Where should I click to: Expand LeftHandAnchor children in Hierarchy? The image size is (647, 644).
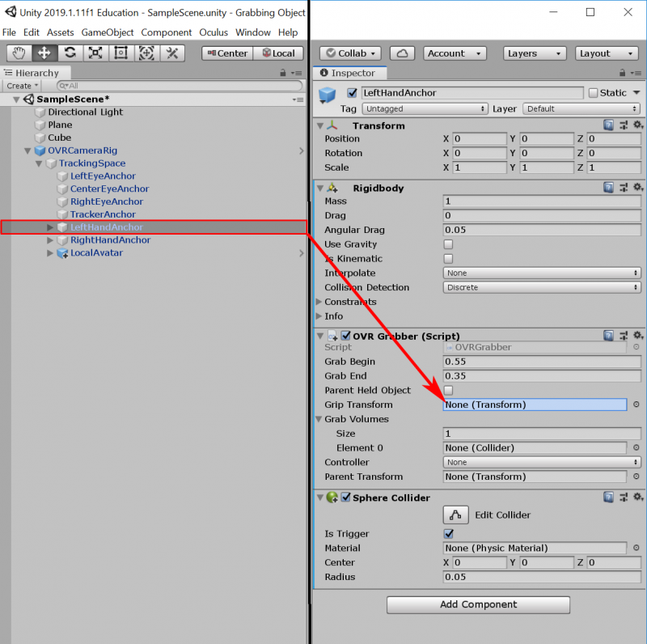click(x=50, y=227)
